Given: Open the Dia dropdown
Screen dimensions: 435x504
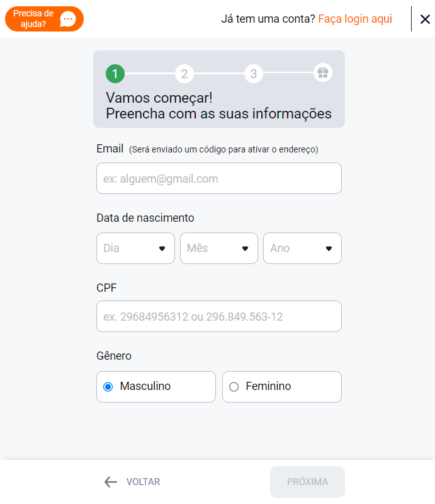Looking at the screenshot, I should [135, 248].
